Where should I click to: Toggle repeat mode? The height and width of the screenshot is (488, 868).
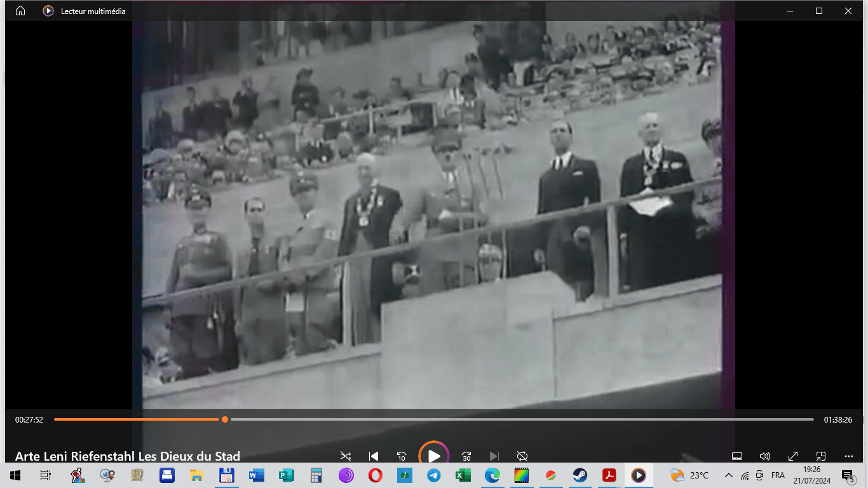point(522,456)
